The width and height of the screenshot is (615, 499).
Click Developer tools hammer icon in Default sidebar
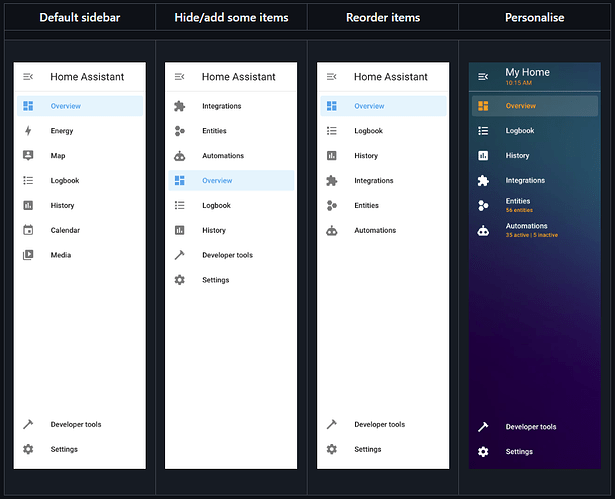(28, 424)
